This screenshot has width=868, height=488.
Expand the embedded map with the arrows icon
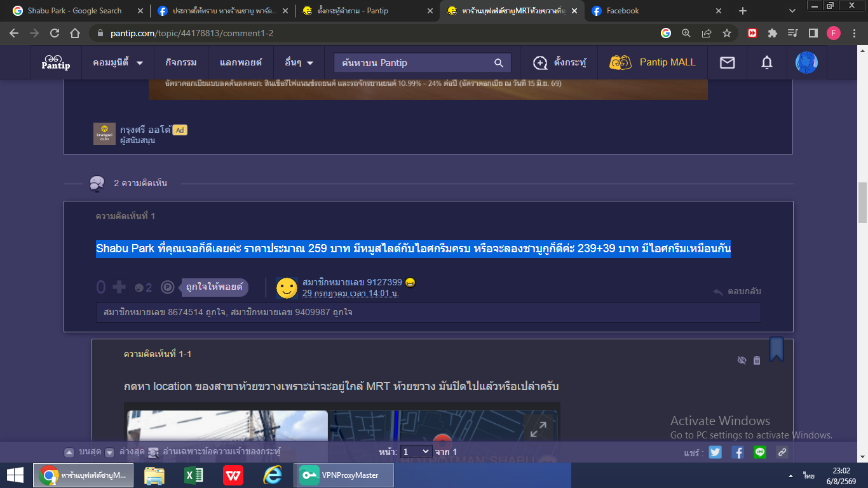pos(538,430)
